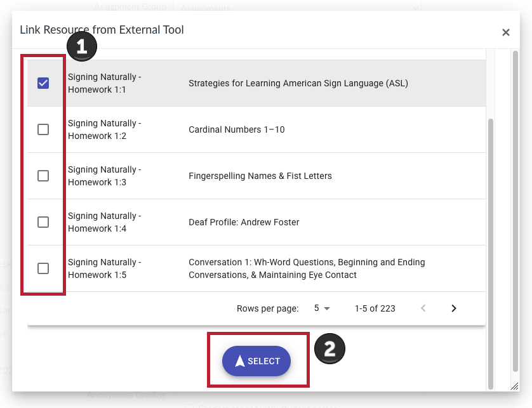The image size is (532, 408).
Task: Click the '1-5 of 223' page count
Action: tap(375, 308)
